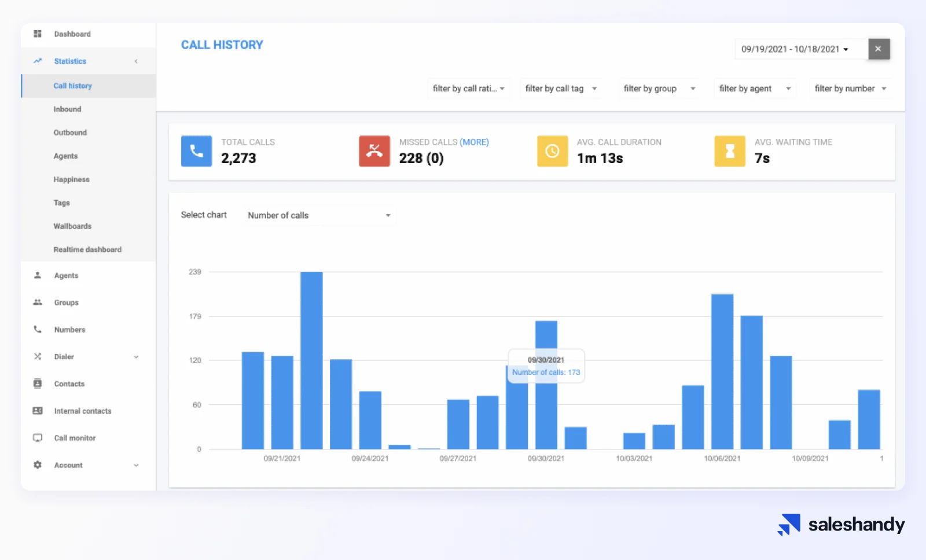926x560 pixels.
Task: Click the Account gear icon
Action: click(38, 465)
